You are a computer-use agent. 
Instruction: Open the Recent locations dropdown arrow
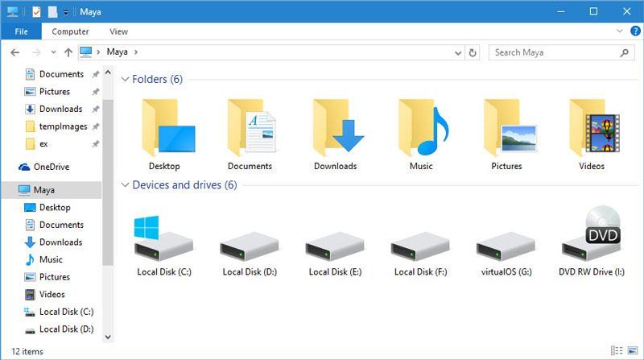(53, 52)
